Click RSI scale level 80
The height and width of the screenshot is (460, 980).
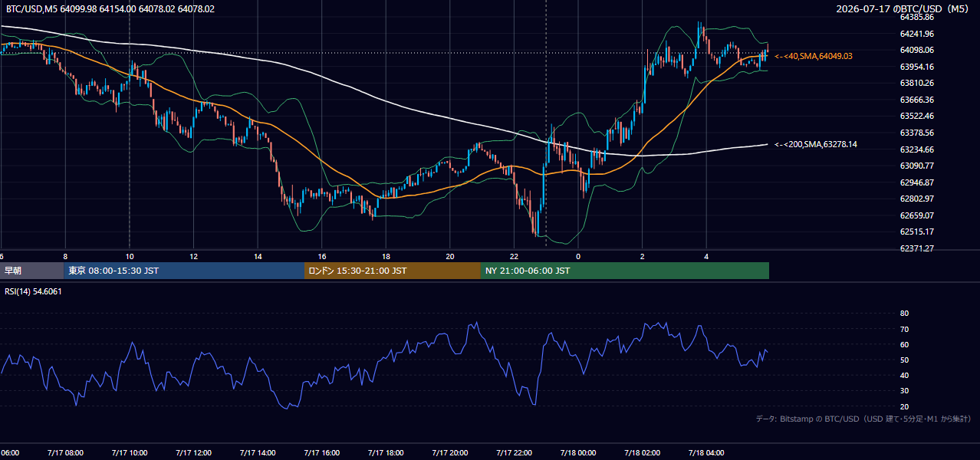point(904,314)
